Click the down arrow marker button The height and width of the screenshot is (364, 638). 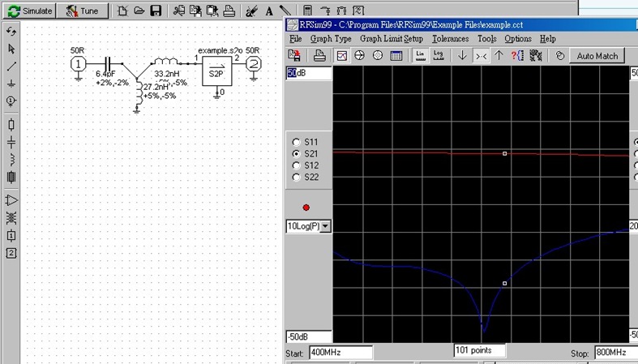462,55
